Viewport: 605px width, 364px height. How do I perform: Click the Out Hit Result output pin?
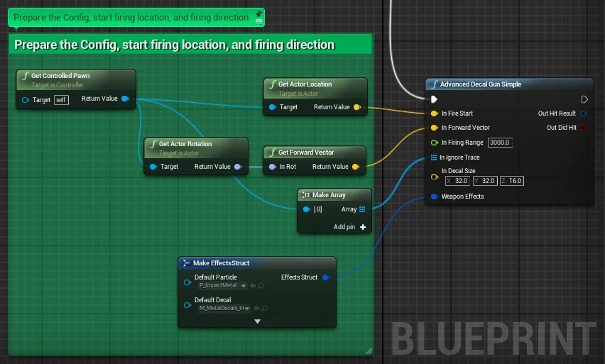pos(584,114)
